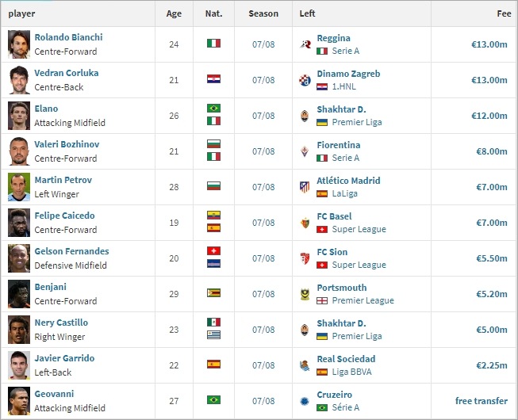518x420 pixels.
Task: Click Elano's €12.00m transfer fee
Action: click(x=489, y=116)
